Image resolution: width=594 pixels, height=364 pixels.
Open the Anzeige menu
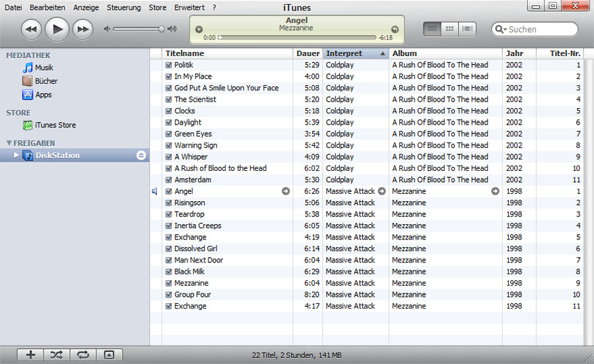[86, 7]
